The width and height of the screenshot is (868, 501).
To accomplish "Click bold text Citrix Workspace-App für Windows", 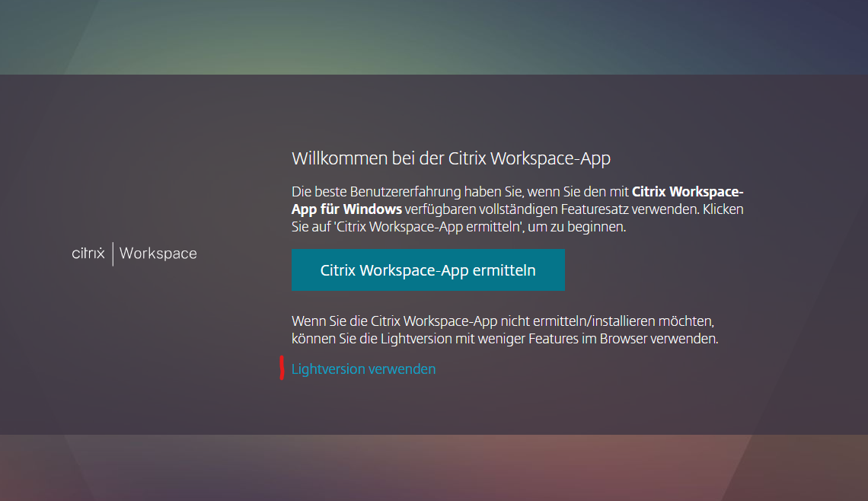I will click(x=517, y=200).
